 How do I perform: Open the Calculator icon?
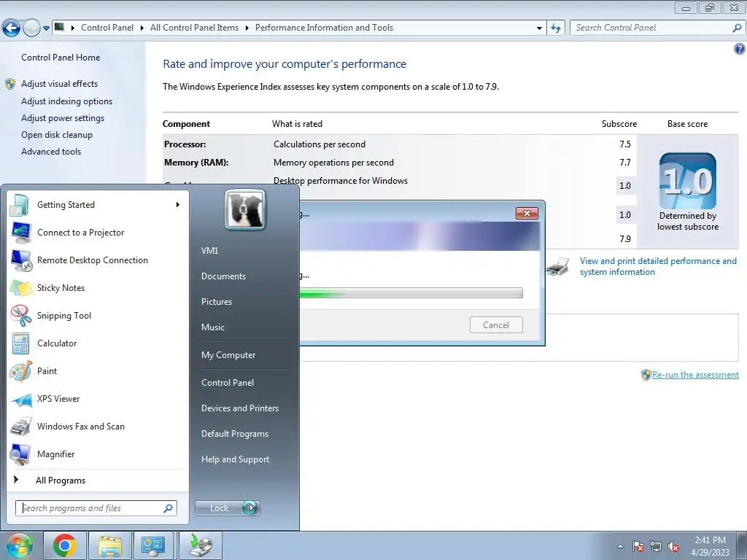[x=20, y=343]
